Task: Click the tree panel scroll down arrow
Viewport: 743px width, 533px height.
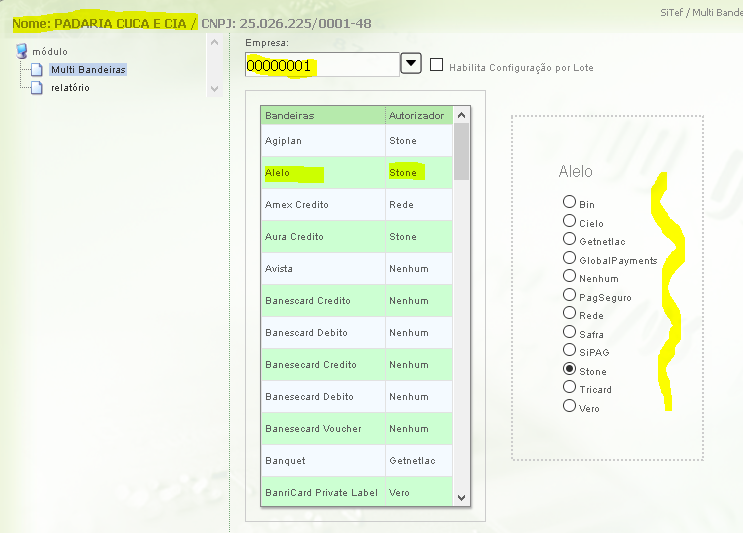Action: [214, 89]
